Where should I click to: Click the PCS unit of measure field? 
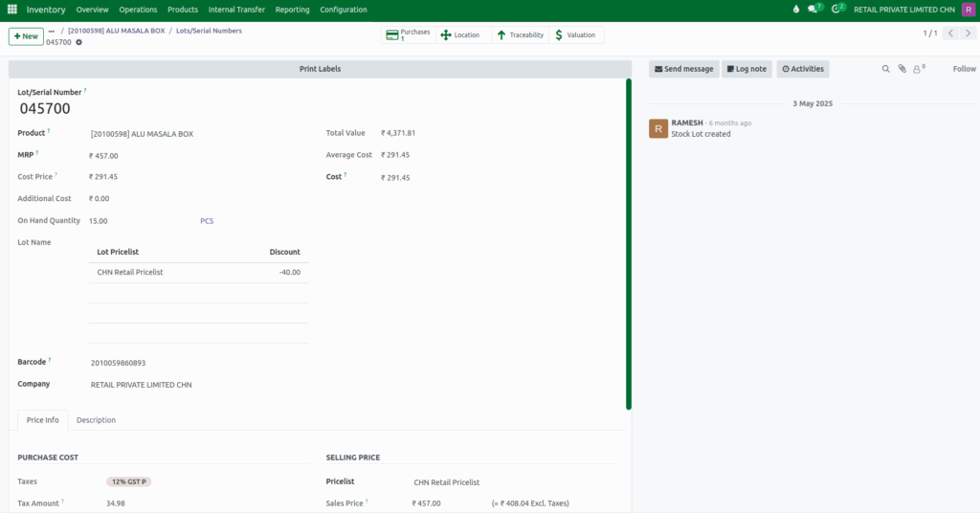[x=207, y=221]
